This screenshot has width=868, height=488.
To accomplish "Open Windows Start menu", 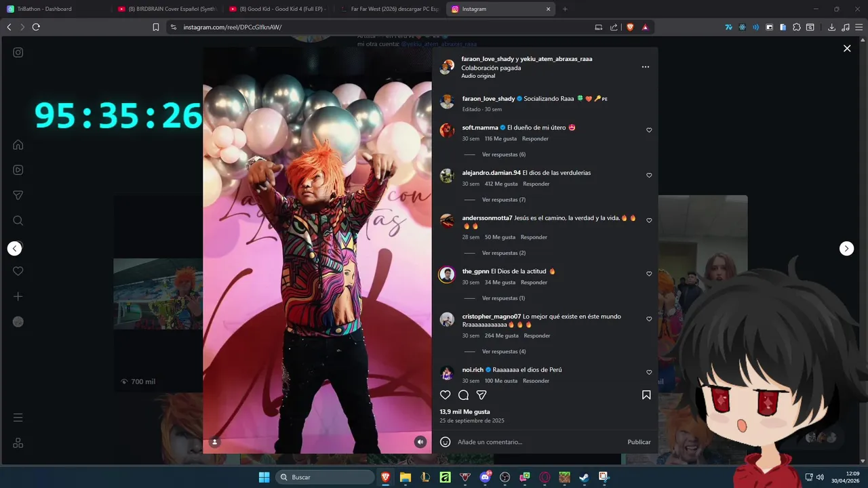I will pyautogui.click(x=264, y=477).
